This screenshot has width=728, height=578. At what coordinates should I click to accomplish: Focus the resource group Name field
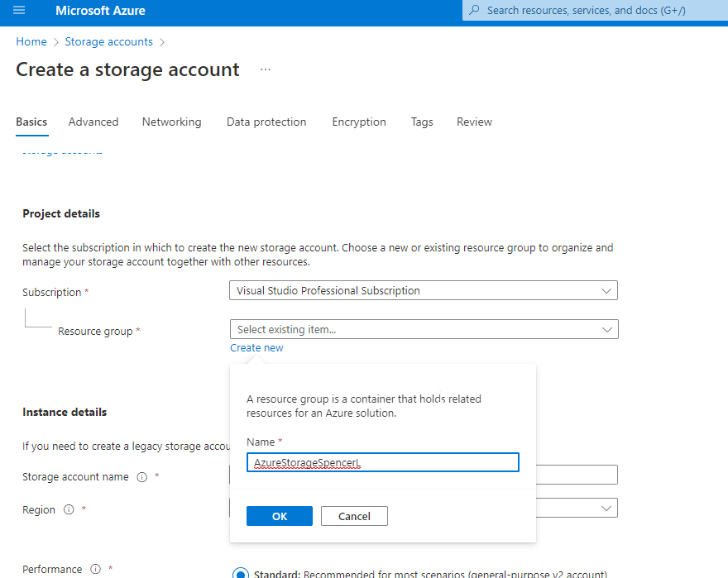382,462
